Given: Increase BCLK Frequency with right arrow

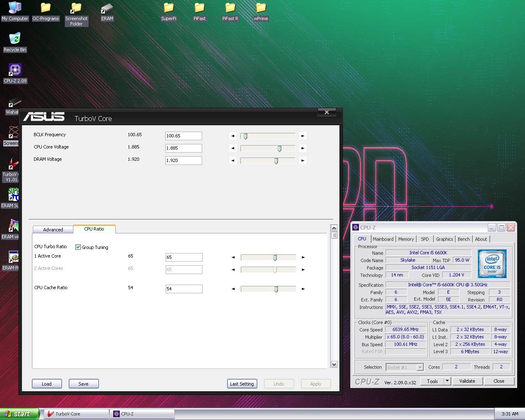Looking at the screenshot, I should [303, 136].
